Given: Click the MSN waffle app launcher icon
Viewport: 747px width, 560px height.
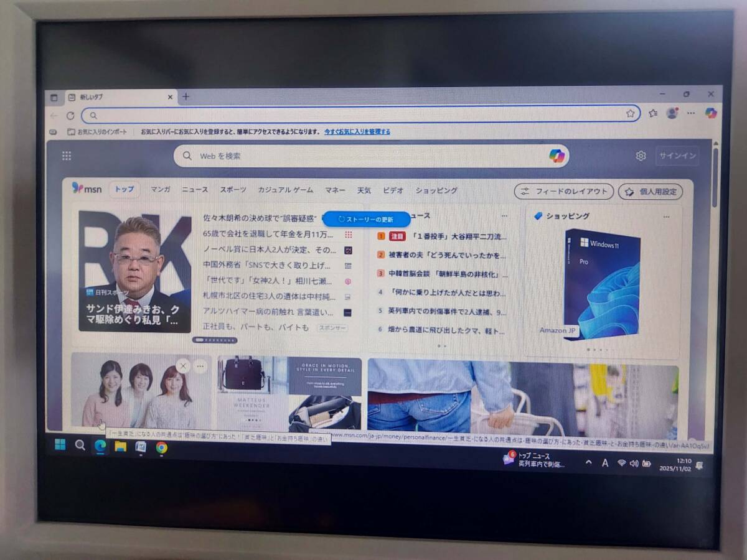Looking at the screenshot, I should 67,154.
